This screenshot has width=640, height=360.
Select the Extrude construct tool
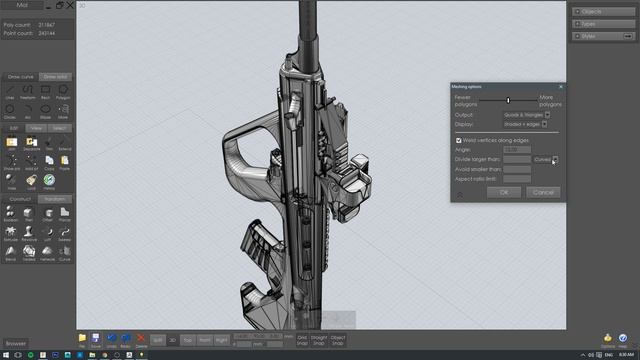tap(11, 234)
